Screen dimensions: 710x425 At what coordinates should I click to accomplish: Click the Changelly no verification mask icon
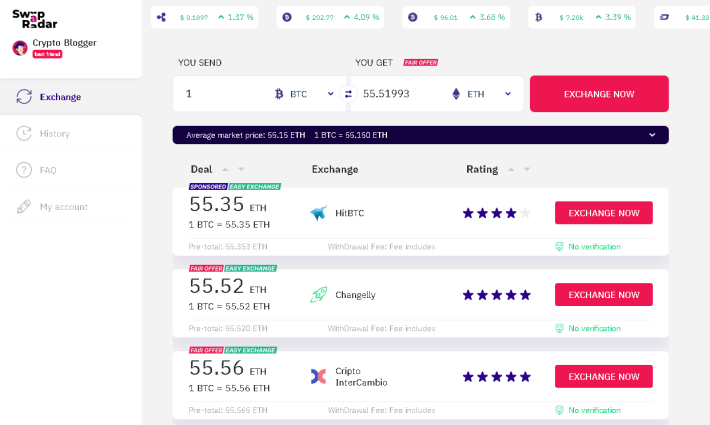click(559, 328)
